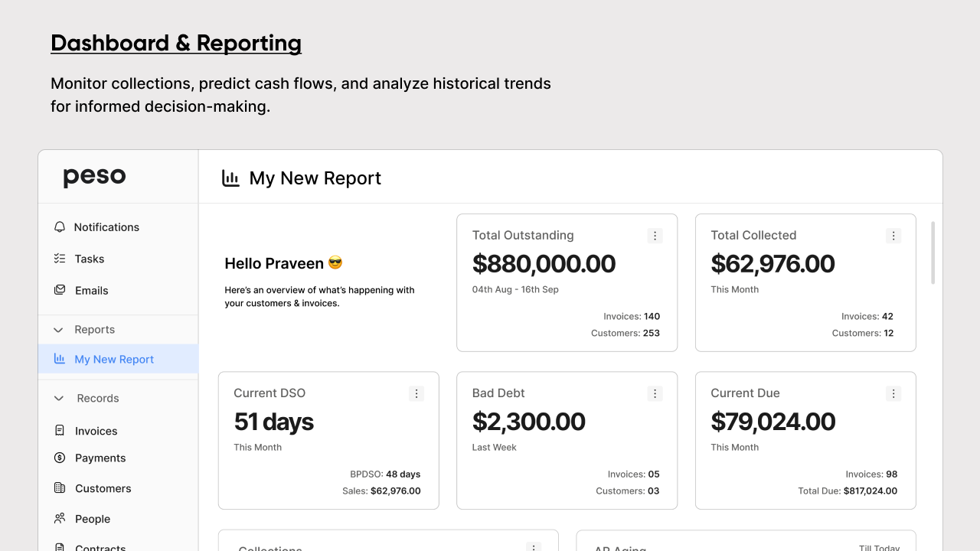Open the Bad Debt card kebab menu

655,393
